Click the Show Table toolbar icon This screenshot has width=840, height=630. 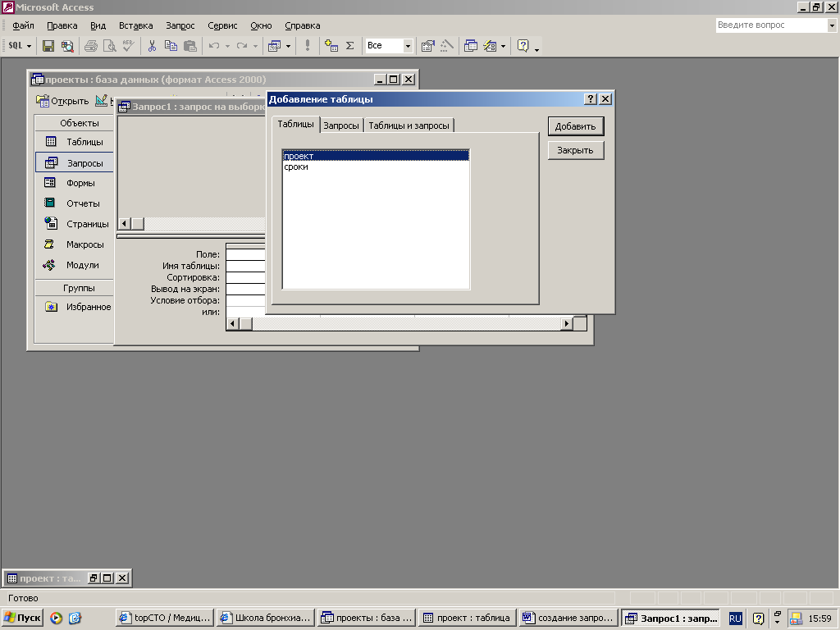coord(331,46)
